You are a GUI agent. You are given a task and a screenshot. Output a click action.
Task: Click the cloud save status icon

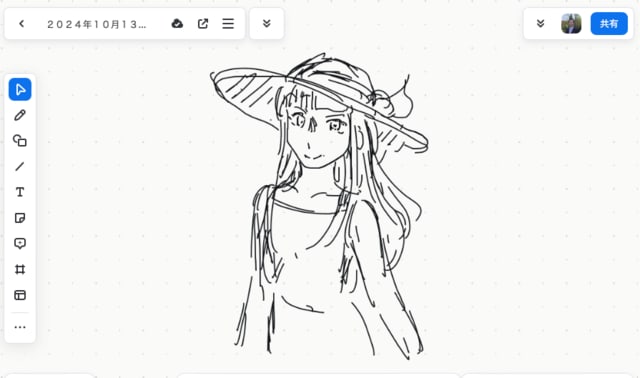click(177, 24)
